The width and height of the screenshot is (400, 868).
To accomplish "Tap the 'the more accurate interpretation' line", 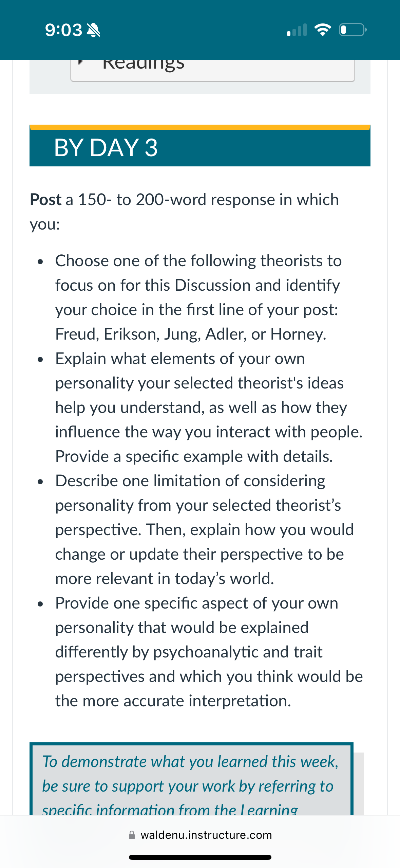I will (173, 701).
